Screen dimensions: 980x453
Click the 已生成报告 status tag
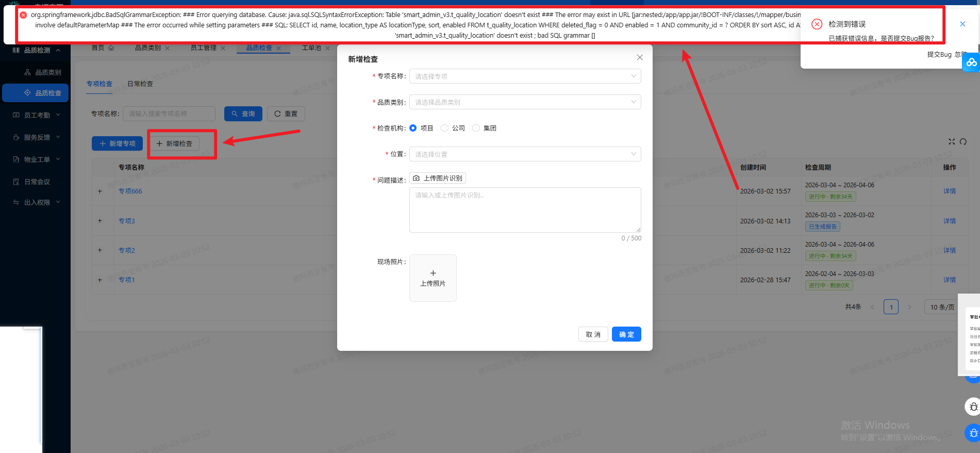[823, 226]
